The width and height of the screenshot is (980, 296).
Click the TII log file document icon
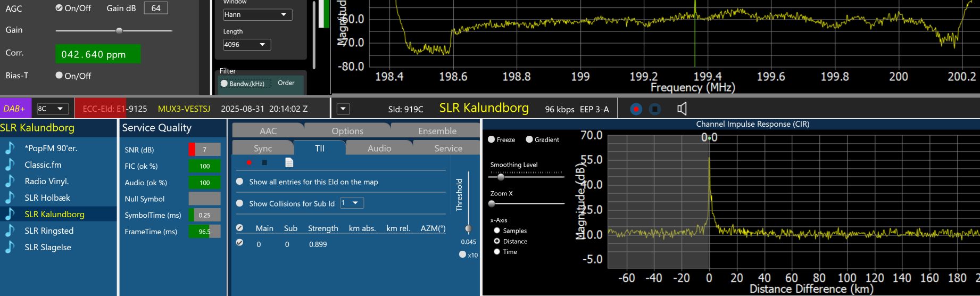point(289,162)
